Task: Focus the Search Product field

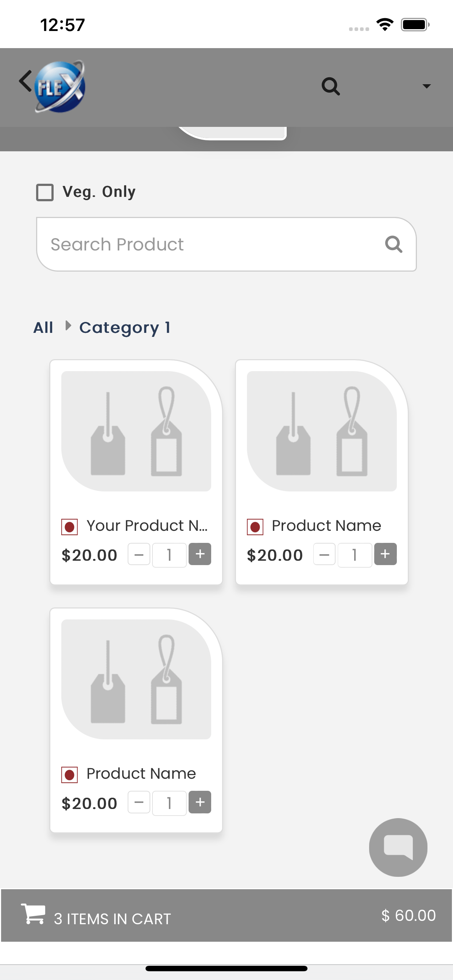Action: click(226, 244)
